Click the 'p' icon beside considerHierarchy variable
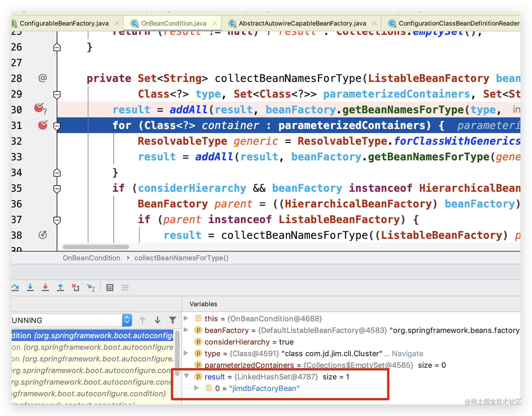The height and width of the screenshot is (416, 532). 198,342
